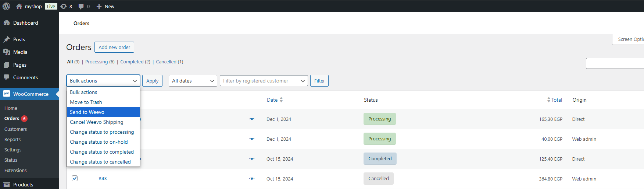Preview the 40,00 EGP order via eye icon
Image resolution: width=644 pixels, height=189 pixels.
pos(252,139)
